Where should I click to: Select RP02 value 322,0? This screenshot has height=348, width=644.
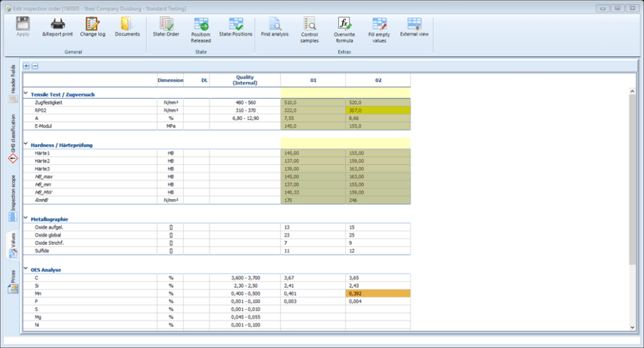point(313,111)
